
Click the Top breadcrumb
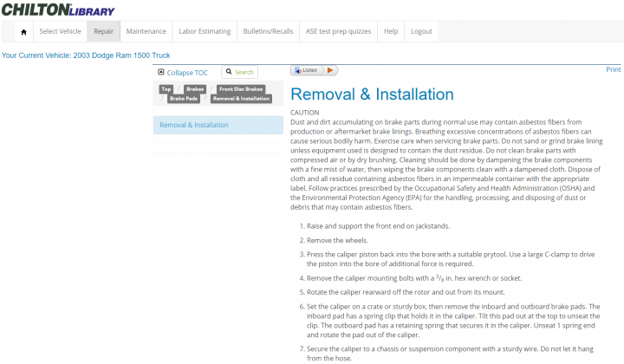pos(166,89)
